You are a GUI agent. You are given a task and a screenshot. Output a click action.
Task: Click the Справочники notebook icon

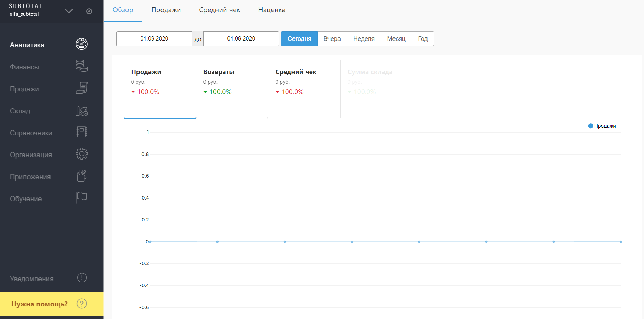coord(81,132)
